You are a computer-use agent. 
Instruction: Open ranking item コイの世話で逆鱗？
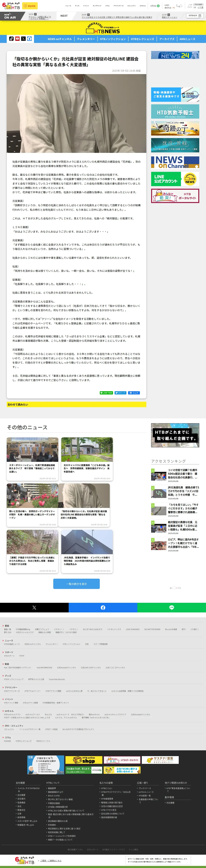click(x=175, y=475)
